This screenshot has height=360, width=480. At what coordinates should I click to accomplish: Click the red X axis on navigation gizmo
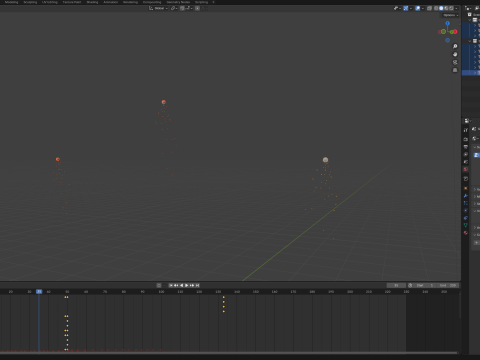pyautogui.click(x=455, y=32)
